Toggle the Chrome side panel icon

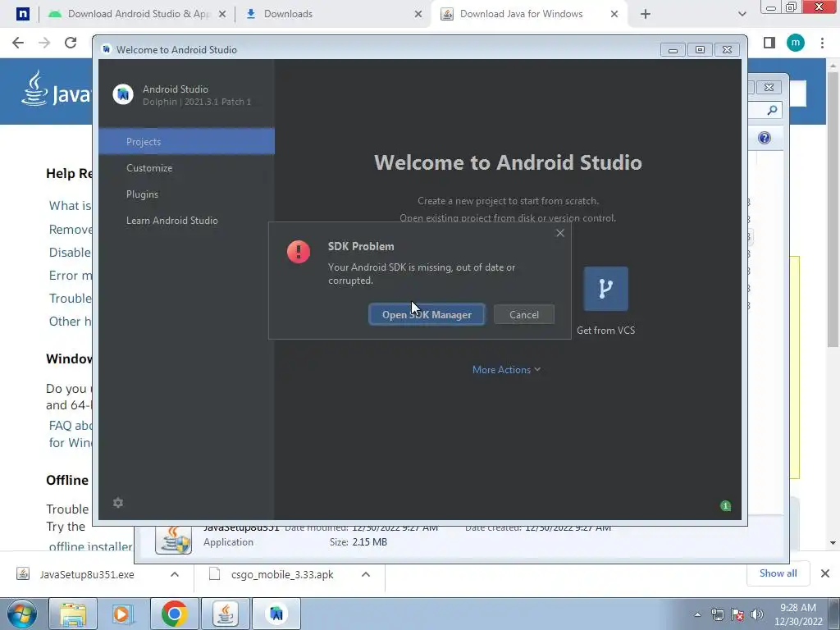769,43
